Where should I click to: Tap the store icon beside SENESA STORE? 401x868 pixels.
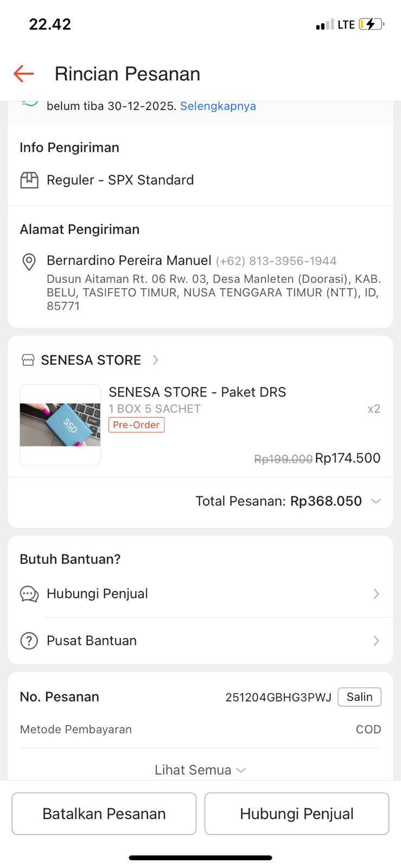(x=28, y=360)
